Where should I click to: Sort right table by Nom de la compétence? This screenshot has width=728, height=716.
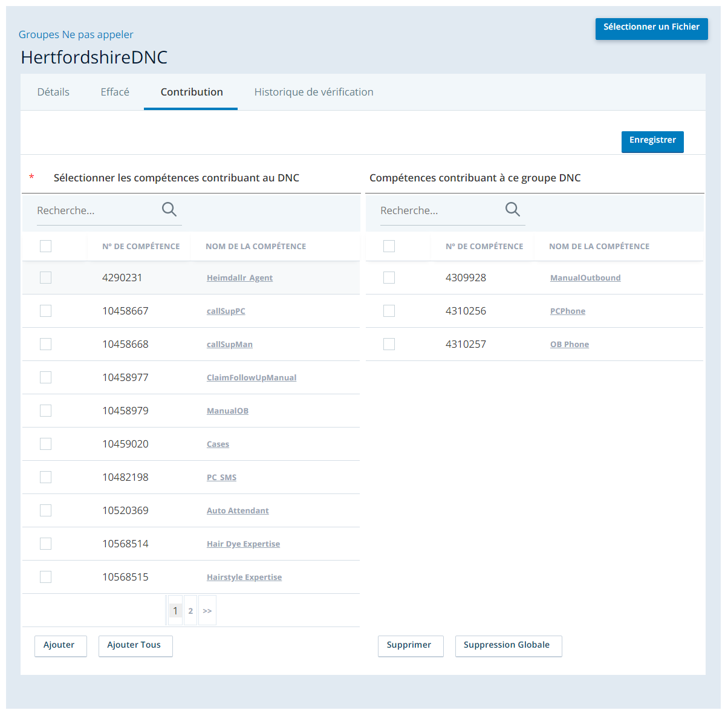(599, 246)
